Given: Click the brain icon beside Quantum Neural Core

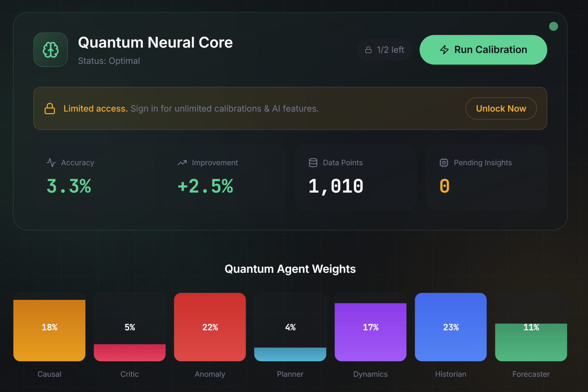Looking at the screenshot, I should pos(50,50).
